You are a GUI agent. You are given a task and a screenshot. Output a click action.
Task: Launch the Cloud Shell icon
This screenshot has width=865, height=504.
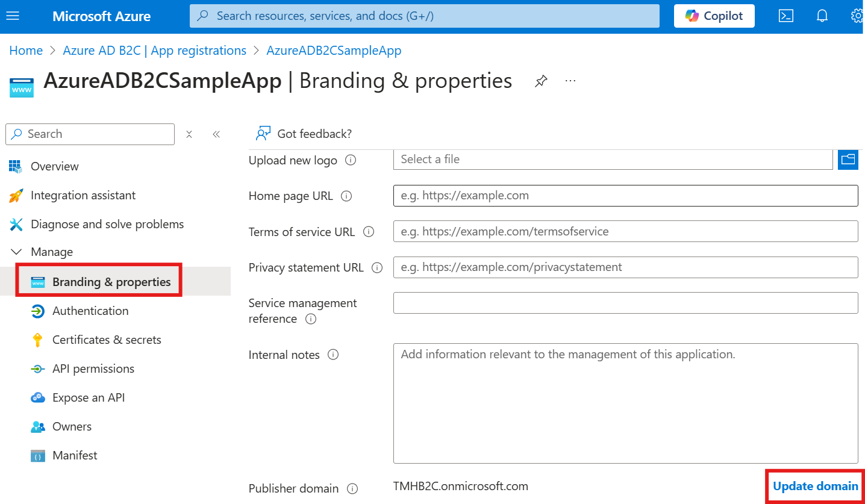pyautogui.click(x=786, y=16)
